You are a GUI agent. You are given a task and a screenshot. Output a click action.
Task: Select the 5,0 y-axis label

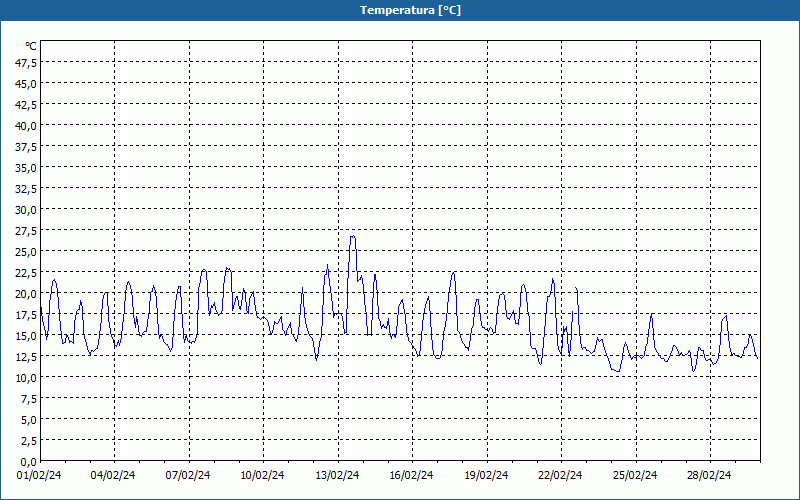pyautogui.click(x=29, y=420)
